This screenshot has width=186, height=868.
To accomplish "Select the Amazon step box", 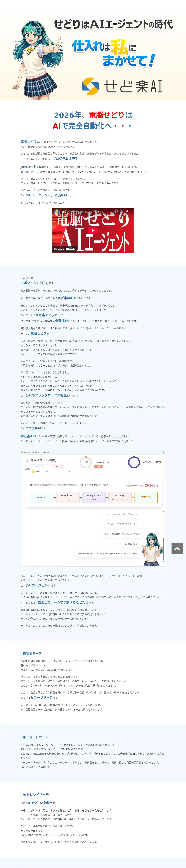I will pyautogui.click(x=42, y=497).
